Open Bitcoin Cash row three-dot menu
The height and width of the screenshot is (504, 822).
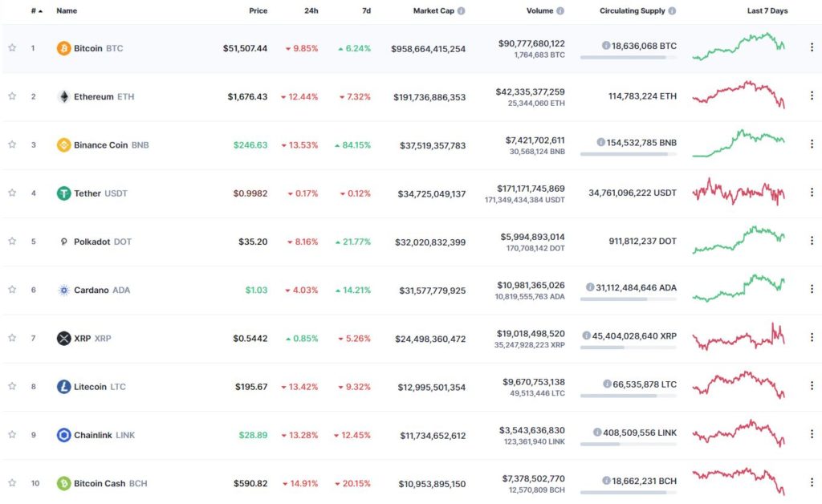point(812,482)
